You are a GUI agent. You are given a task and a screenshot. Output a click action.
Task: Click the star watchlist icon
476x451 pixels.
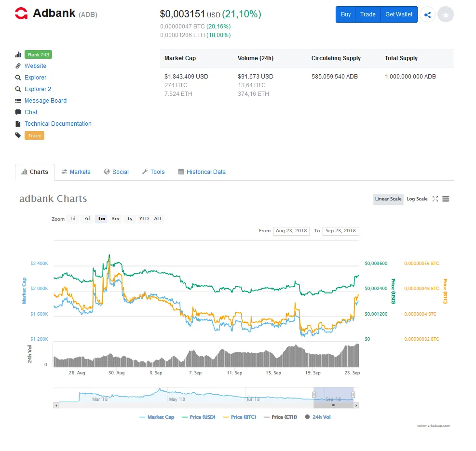pyautogui.click(x=446, y=14)
